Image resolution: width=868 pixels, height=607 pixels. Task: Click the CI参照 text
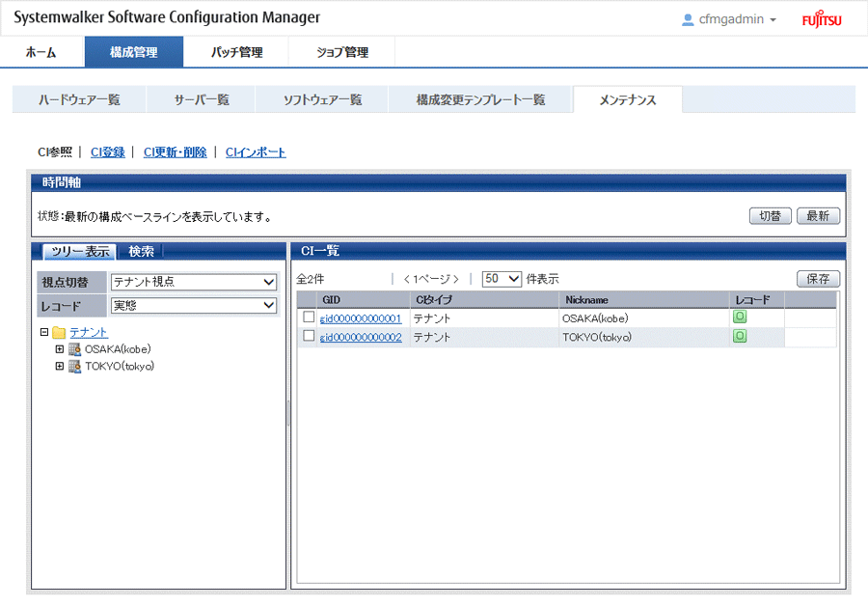pos(55,152)
